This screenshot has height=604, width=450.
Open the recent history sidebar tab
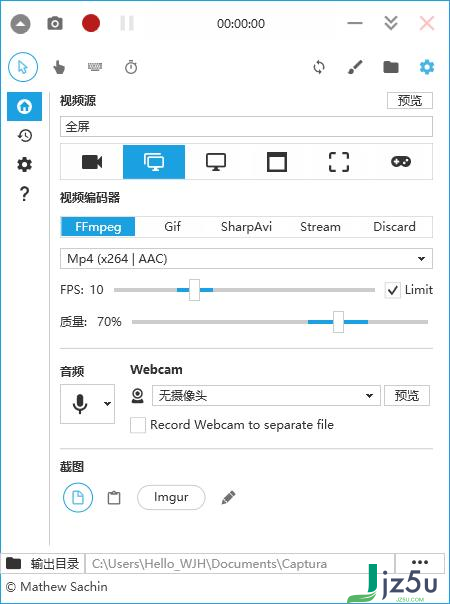(x=25, y=136)
